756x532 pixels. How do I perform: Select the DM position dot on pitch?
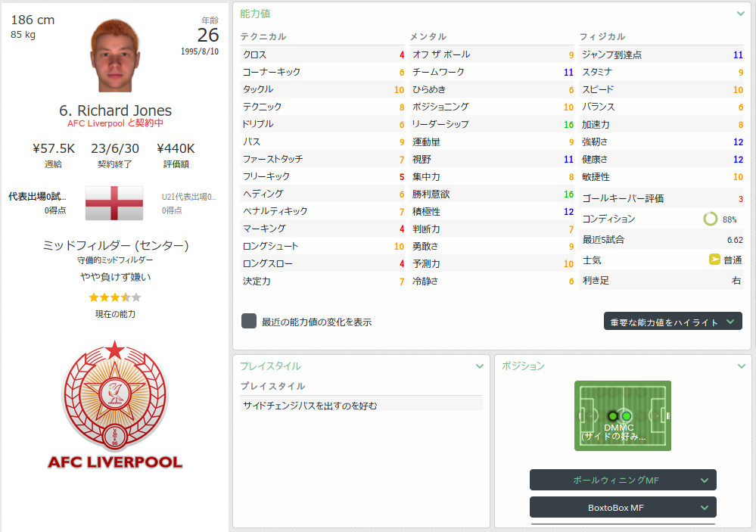point(613,415)
